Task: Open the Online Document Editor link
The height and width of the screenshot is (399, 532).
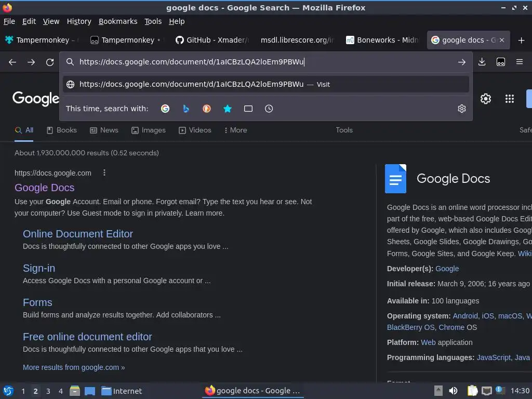Action: click(x=78, y=234)
